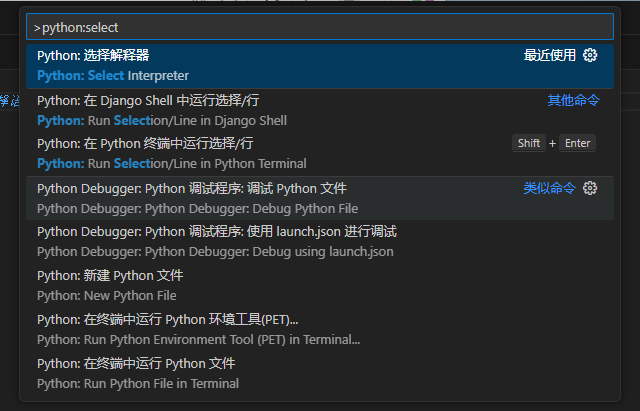Click the 最近使用 label

point(549,55)
